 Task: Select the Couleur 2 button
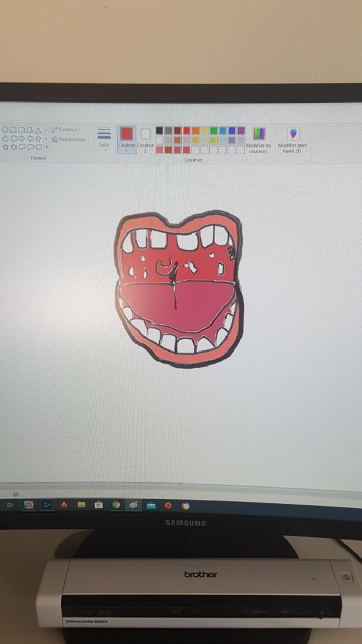click(x=145, y=140)
